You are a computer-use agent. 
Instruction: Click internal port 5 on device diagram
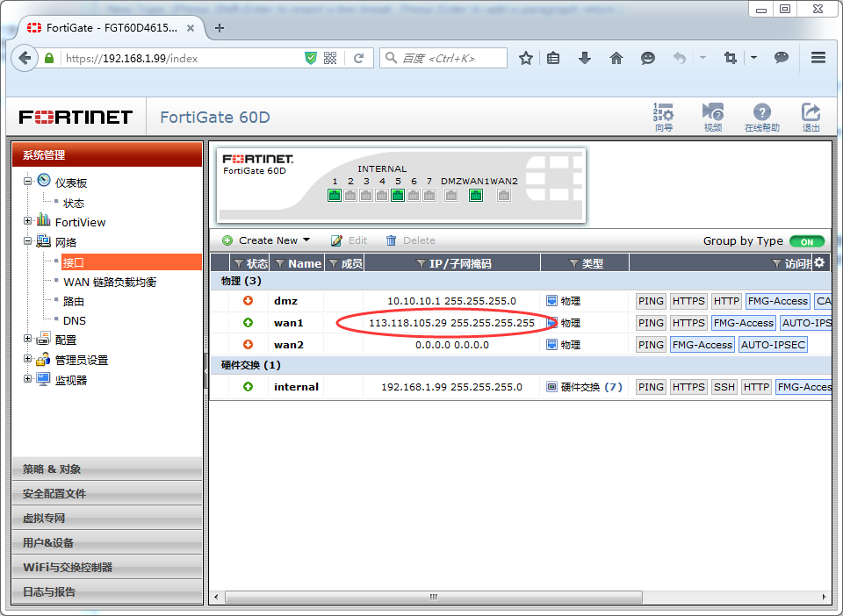click(398, 196)
